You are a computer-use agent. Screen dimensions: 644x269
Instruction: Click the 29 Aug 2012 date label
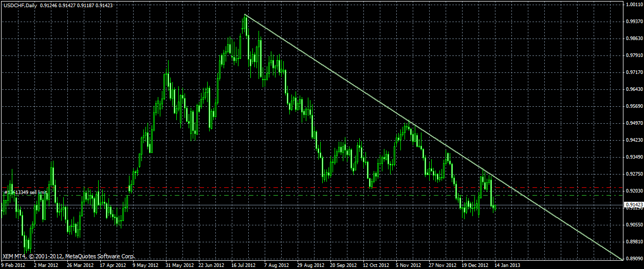coord(311,265)
